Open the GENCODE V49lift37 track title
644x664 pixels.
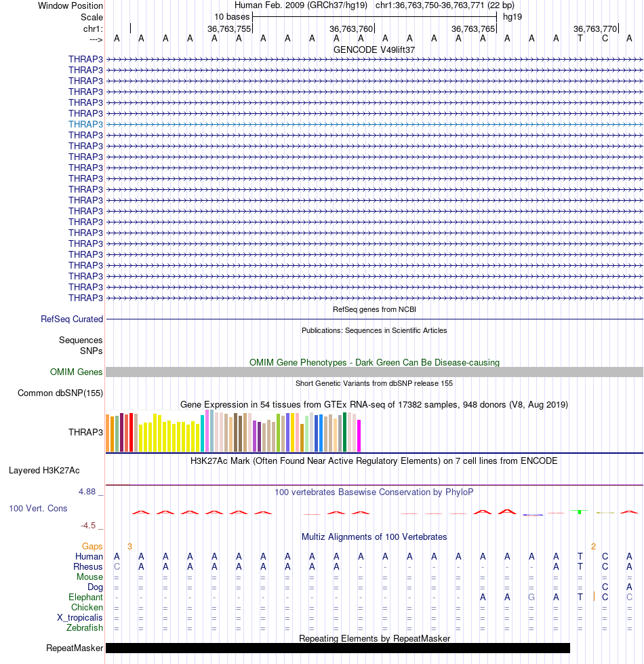point(374,50)
